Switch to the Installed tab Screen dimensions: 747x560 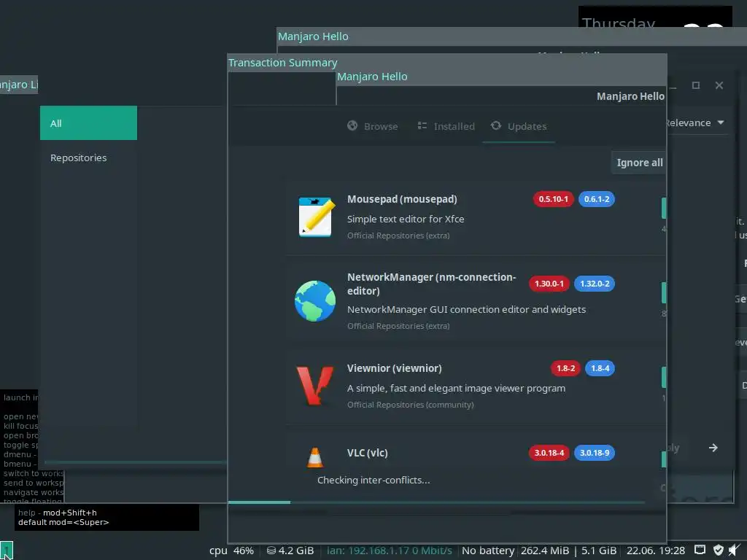446,126
